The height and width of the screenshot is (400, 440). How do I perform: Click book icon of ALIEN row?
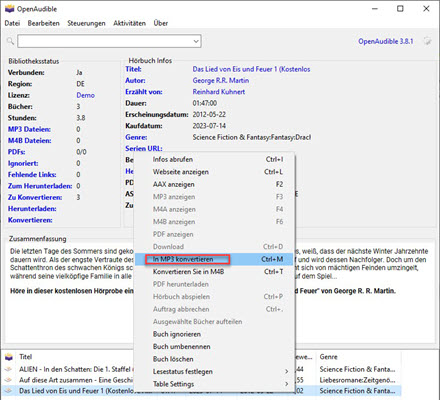pyautogui.click(x=9, y=369)
